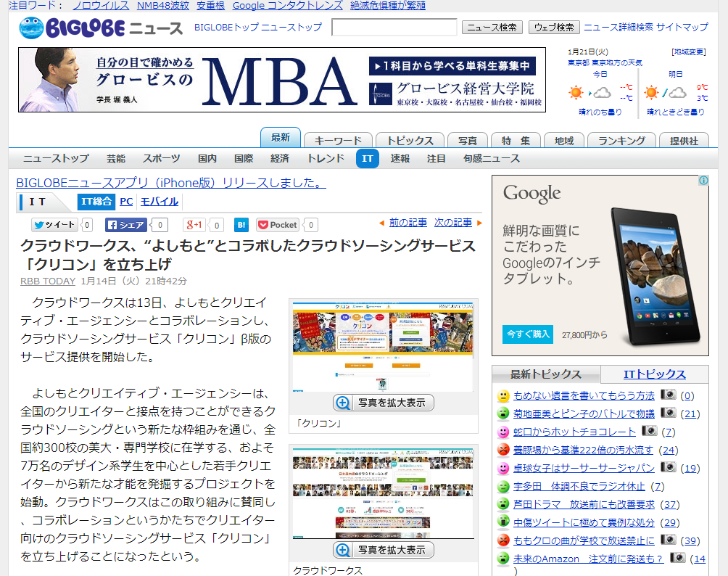The height and width of the screenshot is (576, 728).
Task: Open the 経済 category
Action: coord(280,158)
